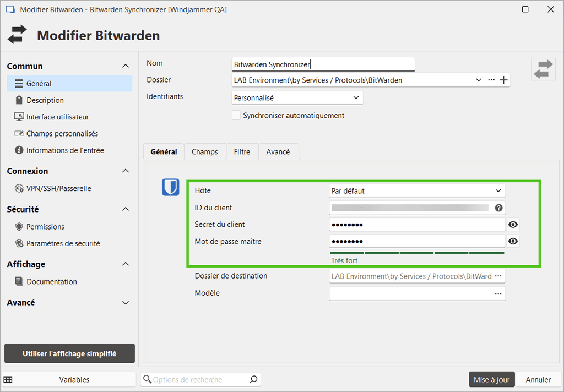The height and width of the screenshot is (392, 564).
Task: Click Utiliser l'affichage simplifié
Action: 69,353
